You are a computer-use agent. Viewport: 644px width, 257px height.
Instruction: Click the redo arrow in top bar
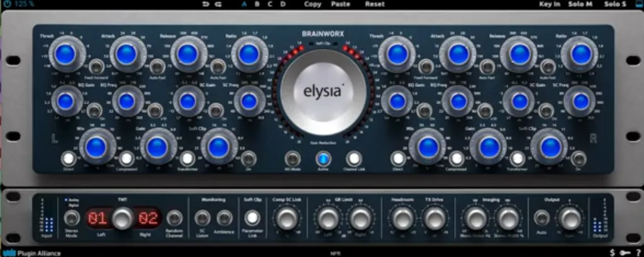218,4
